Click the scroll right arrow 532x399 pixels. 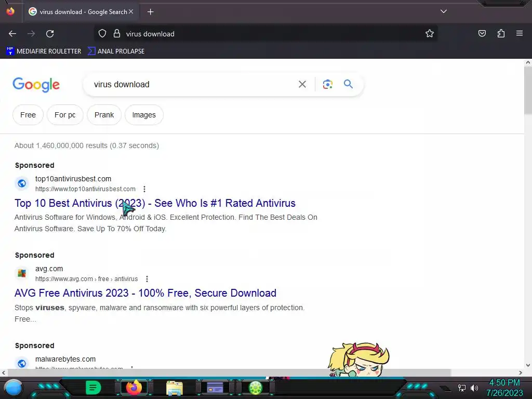[x=521, y=373]
